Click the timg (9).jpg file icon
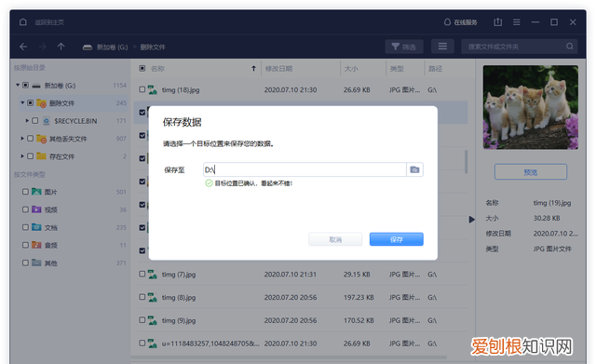 153,320
